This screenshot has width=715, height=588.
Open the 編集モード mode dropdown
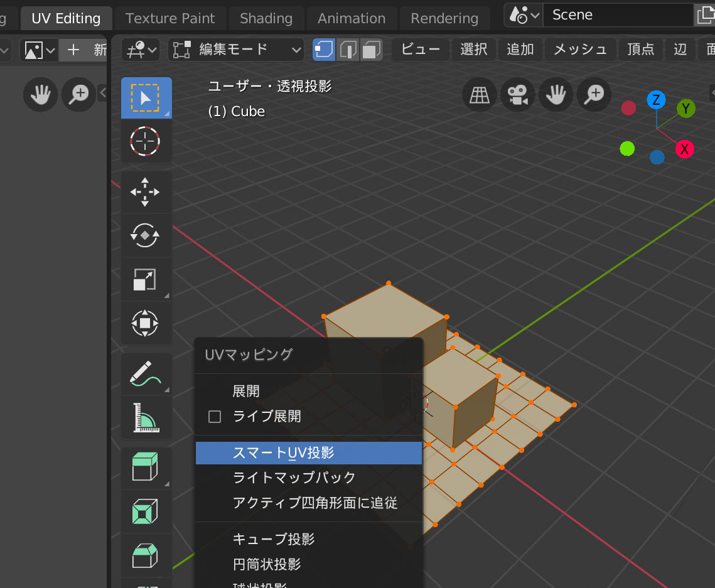point(235,50)
